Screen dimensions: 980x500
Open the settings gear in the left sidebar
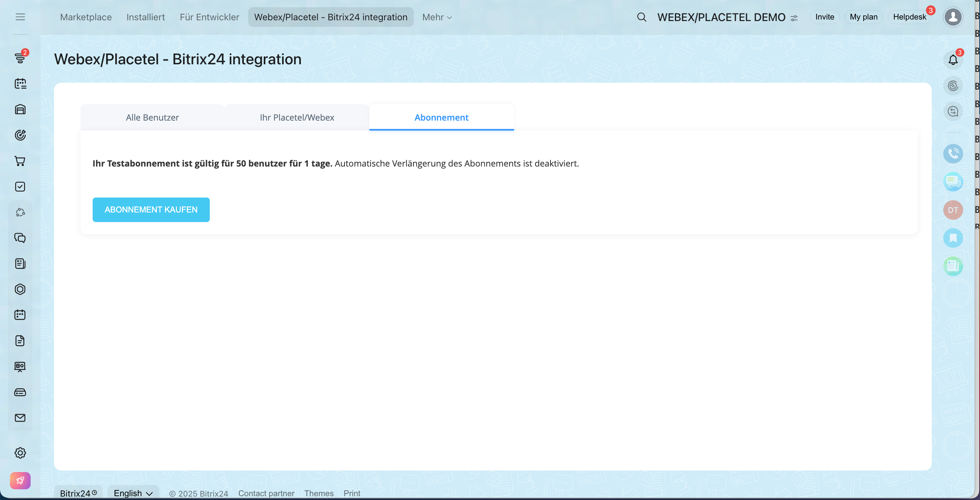[x=20, y=453]
